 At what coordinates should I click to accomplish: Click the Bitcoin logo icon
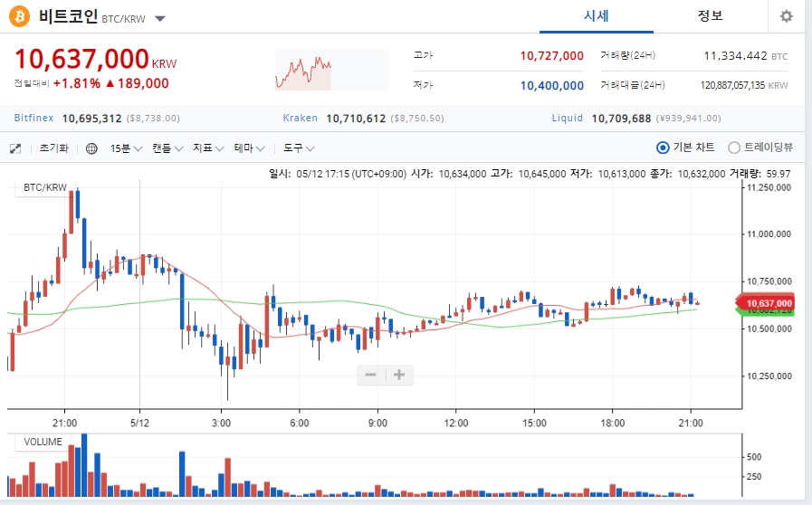coord(19,16)
